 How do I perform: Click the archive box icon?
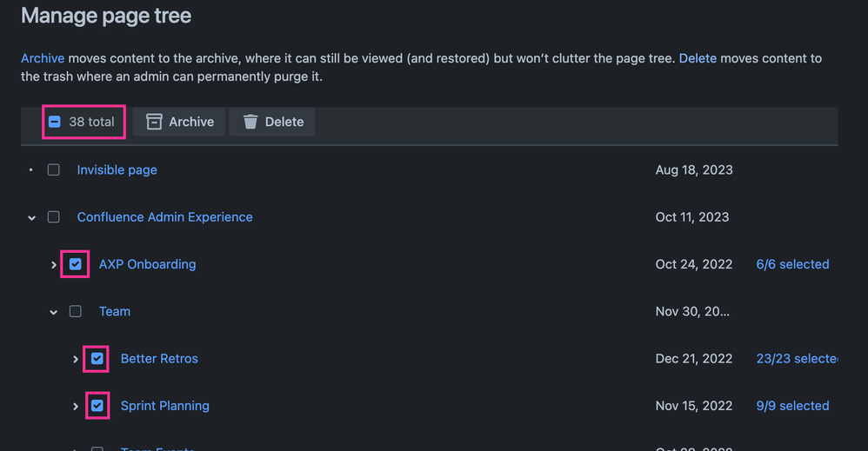coord(154,122)
